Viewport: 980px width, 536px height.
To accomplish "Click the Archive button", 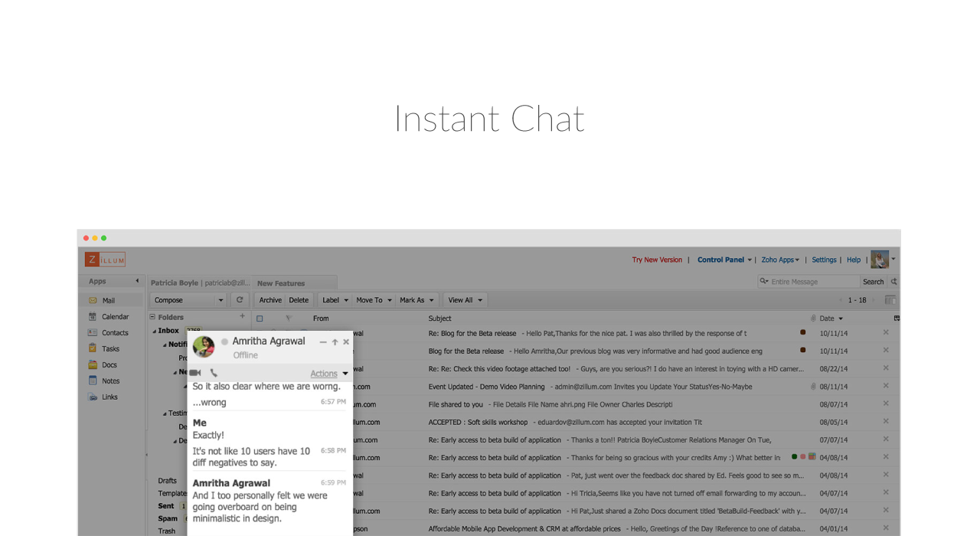I will tap(270, 300).
